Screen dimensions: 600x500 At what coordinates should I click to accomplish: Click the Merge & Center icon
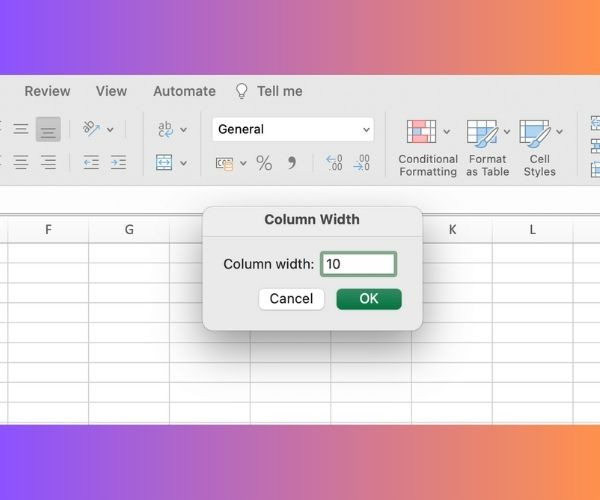164,163
